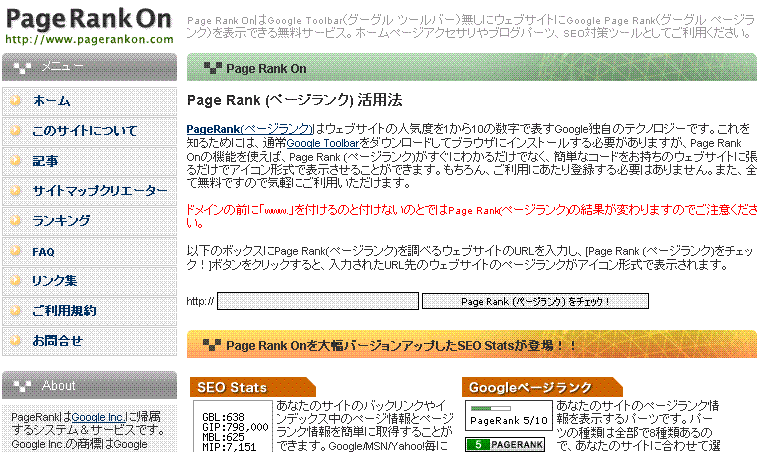
Task: Click the http://www.pagerankon.com URL text
Action: pos(89,40)
